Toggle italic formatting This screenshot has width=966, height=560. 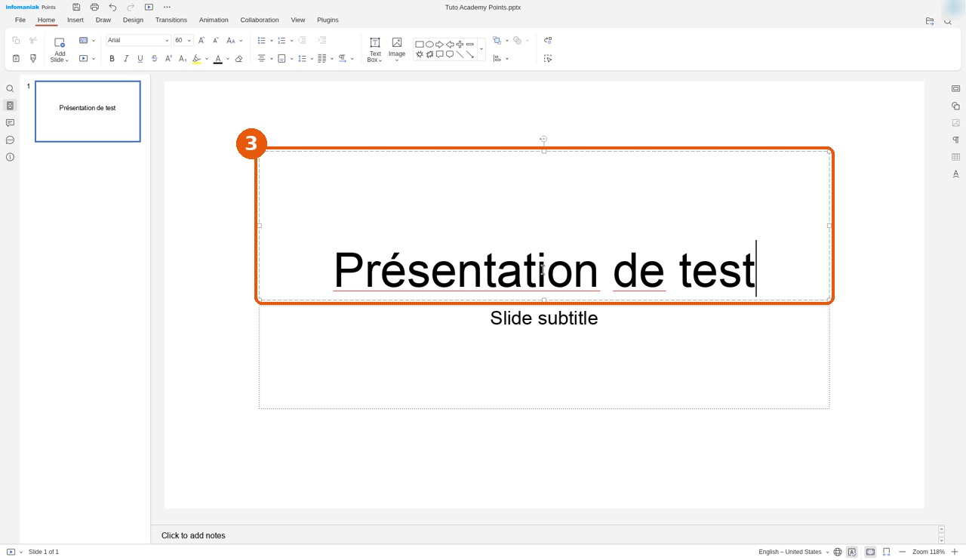126,58
